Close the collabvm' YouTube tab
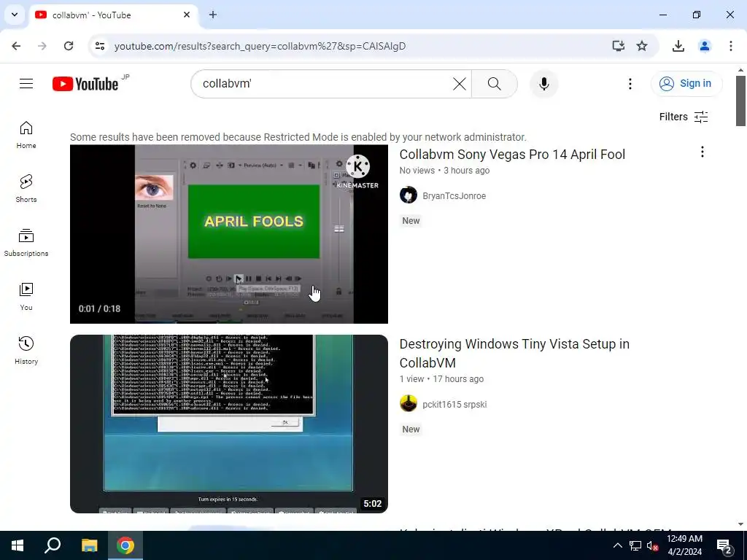Viewport: 747px width, 560px height. click(x=187, y=15)
